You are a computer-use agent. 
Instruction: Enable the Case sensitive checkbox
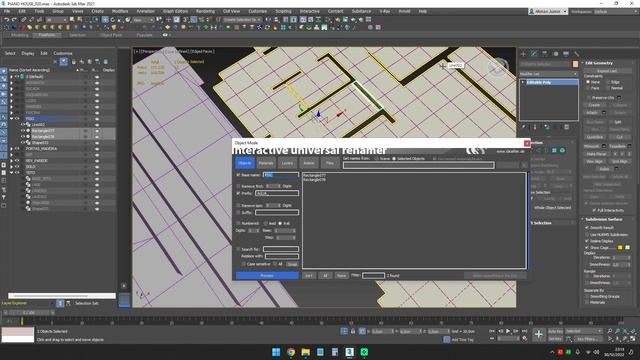[x=243, y=264]
